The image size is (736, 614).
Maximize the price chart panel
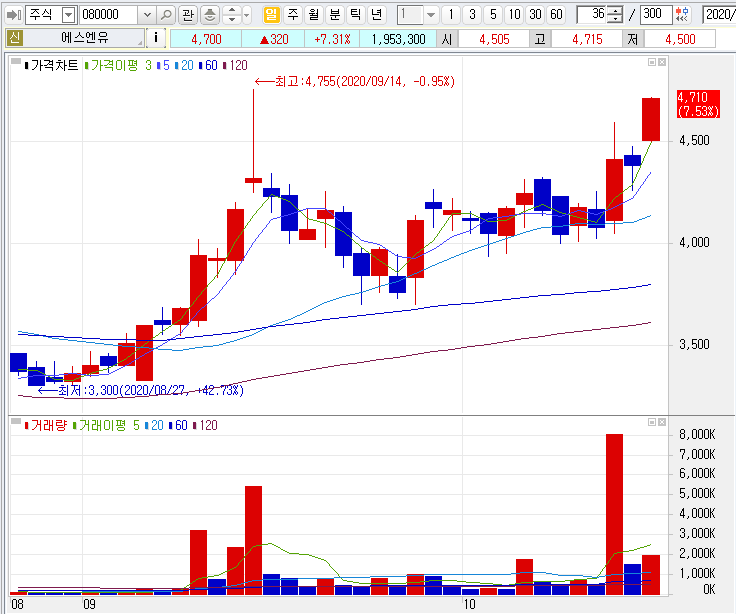[652, 62]
